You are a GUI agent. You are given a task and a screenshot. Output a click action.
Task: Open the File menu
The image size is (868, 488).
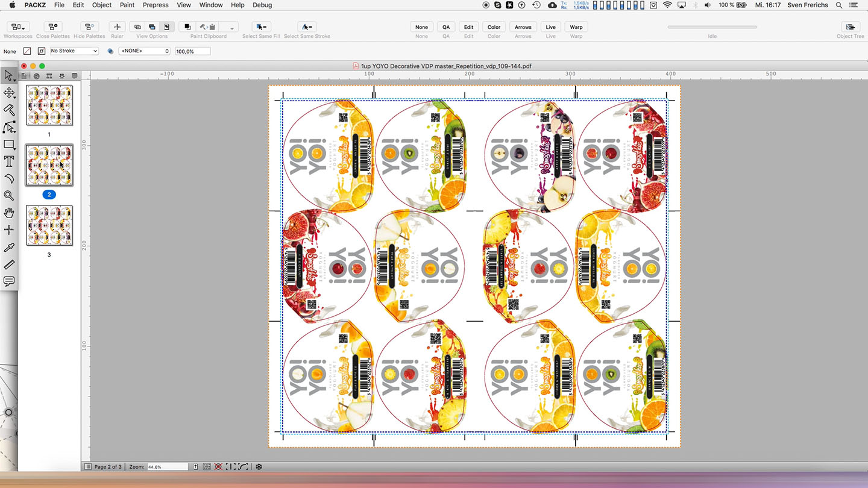[59, 5]
